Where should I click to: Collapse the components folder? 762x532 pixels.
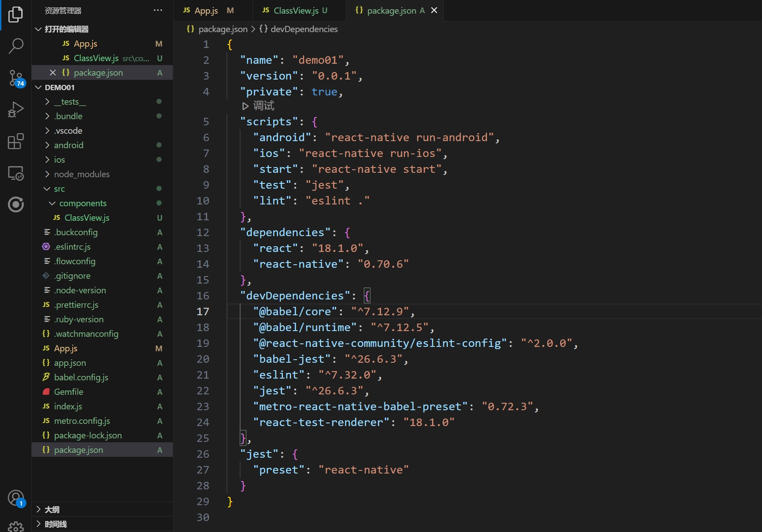[102, 203]
